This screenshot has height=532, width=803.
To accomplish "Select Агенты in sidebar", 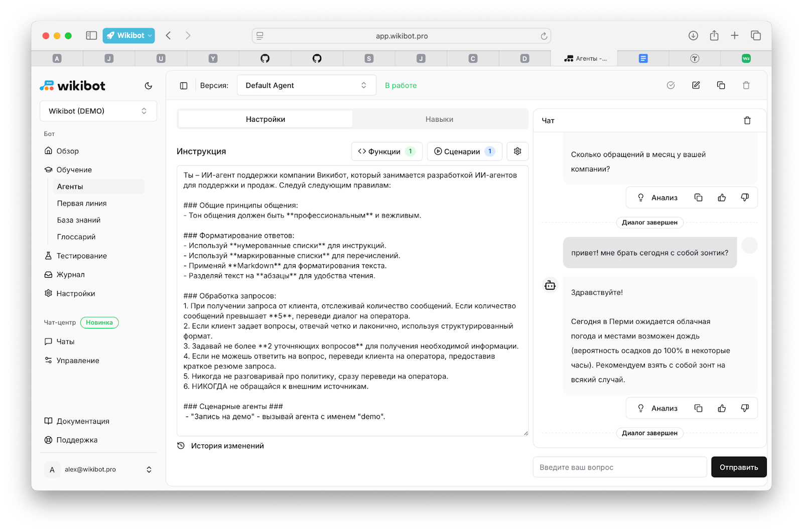I will (98, 187).
